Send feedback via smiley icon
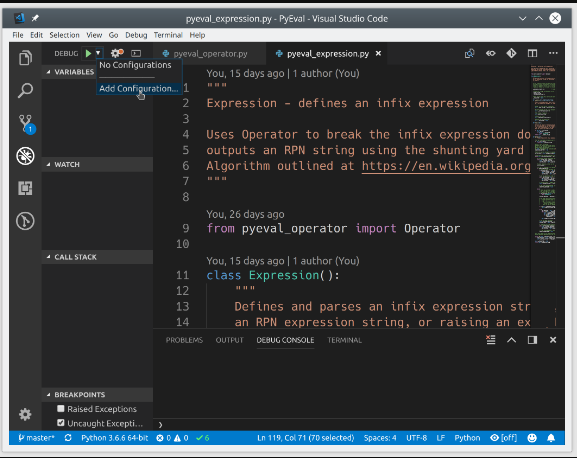 [x=532, y=438]
